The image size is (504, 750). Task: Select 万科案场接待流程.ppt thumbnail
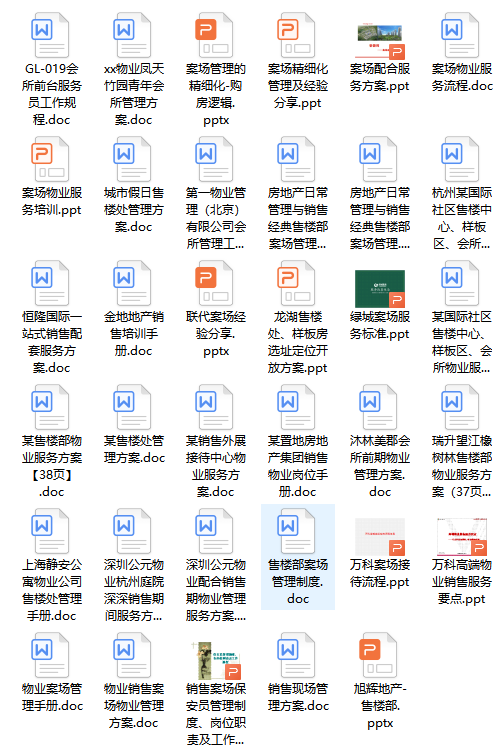coord(380,537)
